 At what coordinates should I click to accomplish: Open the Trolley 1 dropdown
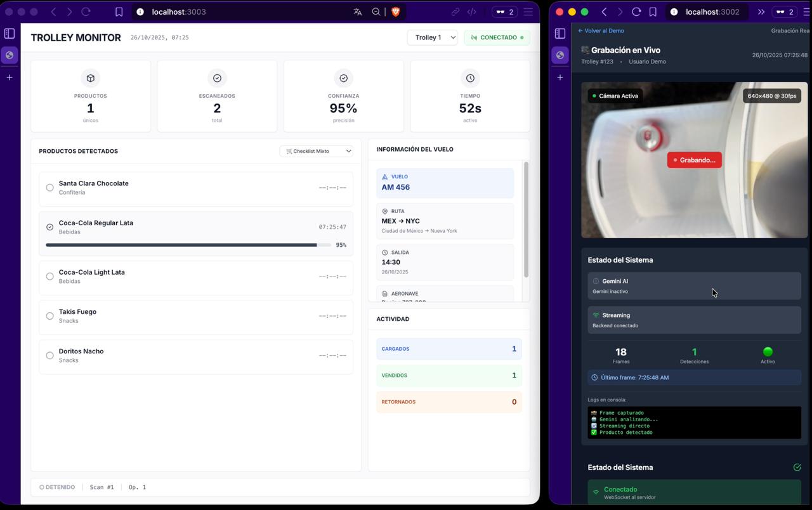[432, 37]
